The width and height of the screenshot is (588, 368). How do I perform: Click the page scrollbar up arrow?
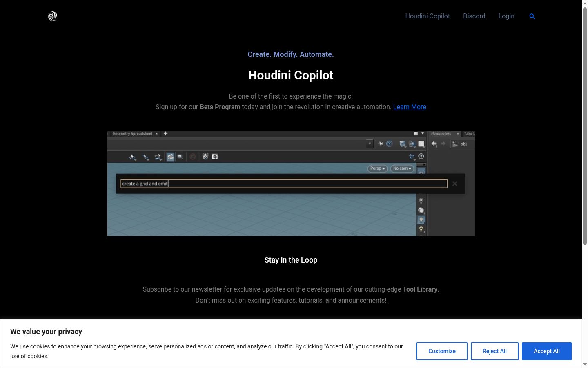[x=585, y=3]
